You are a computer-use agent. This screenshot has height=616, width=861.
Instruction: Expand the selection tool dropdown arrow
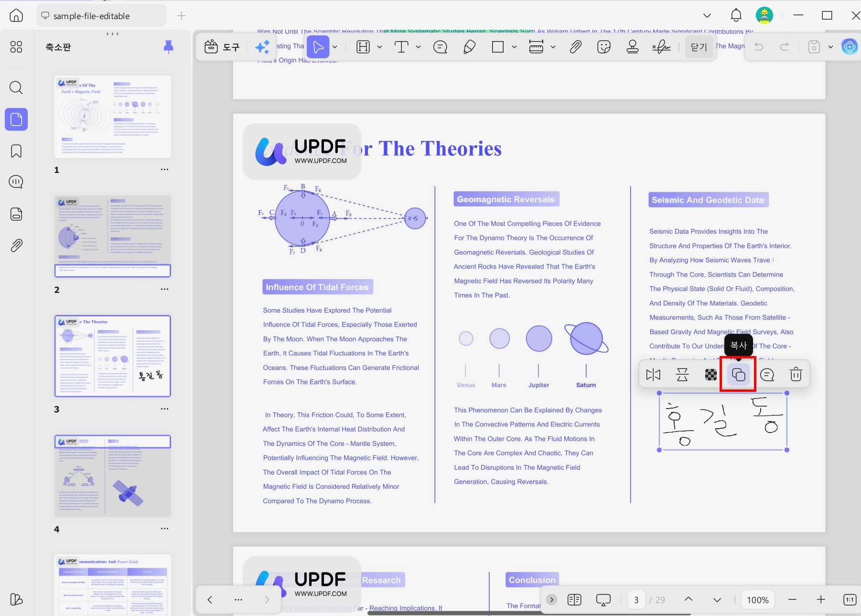[335, 47]
